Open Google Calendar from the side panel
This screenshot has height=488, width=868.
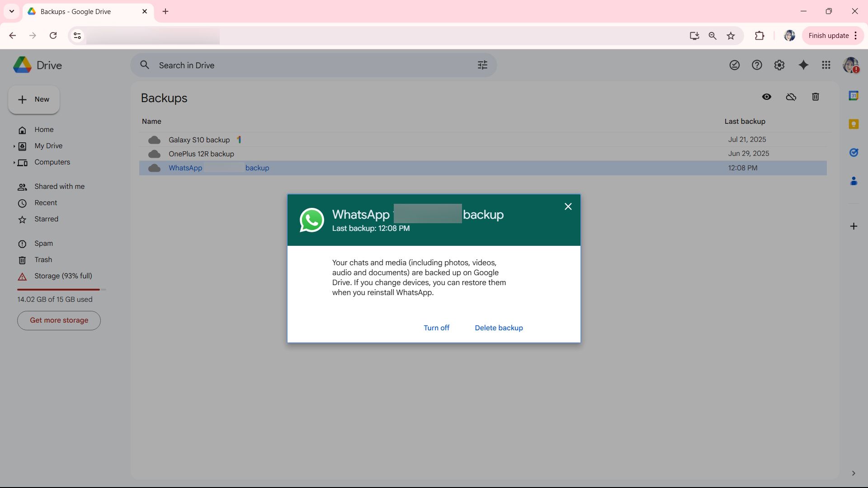click(x=854, y=95)
